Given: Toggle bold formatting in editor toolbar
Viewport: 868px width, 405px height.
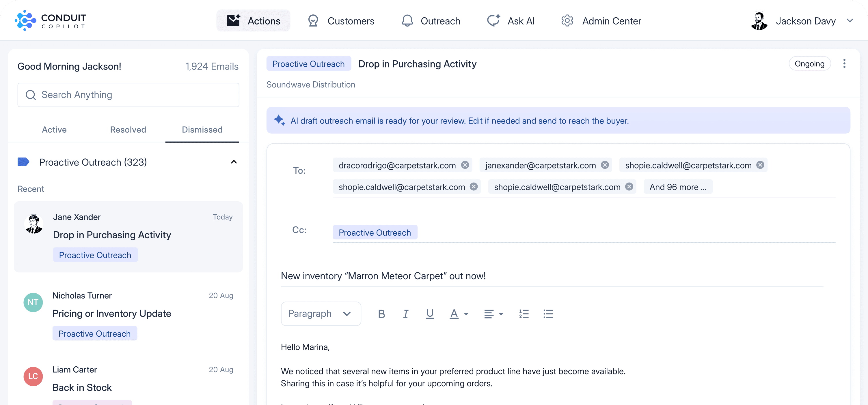Looking at the screenshot, I should [381, 314].
